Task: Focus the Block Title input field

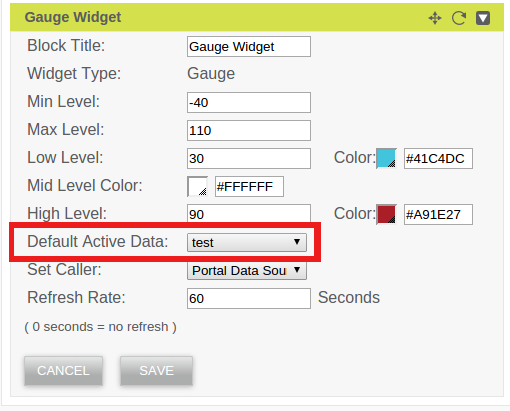Action: [249, 46]
